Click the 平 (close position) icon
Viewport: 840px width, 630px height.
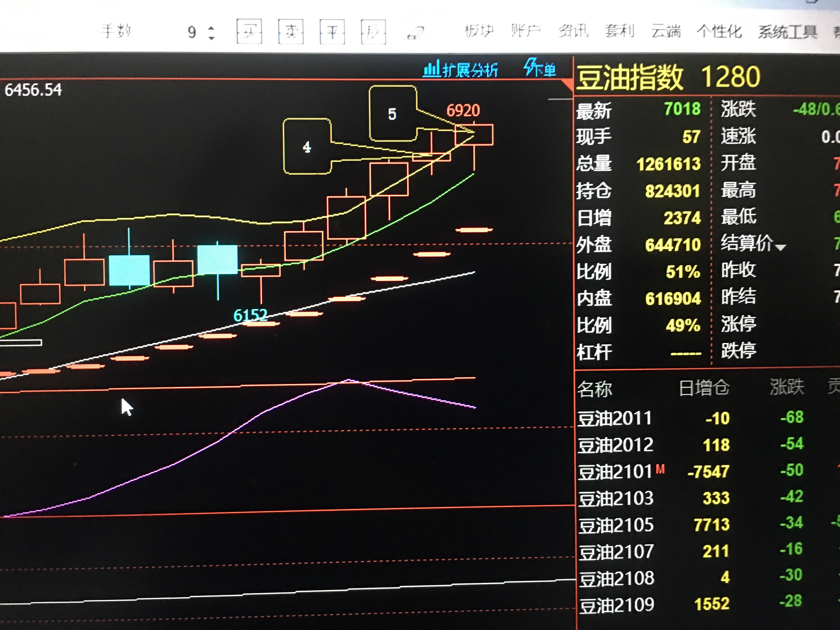coord(332,31)
